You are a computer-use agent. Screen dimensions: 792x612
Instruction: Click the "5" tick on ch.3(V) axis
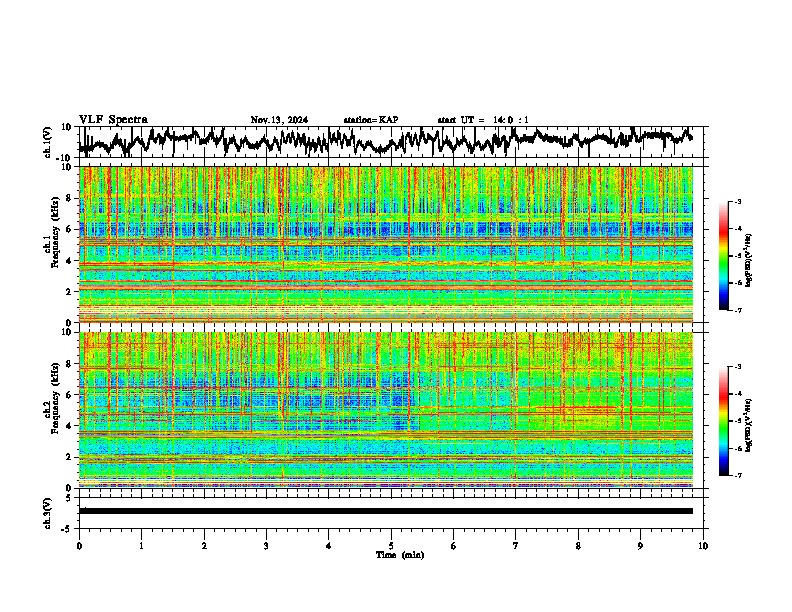[69, 498]
